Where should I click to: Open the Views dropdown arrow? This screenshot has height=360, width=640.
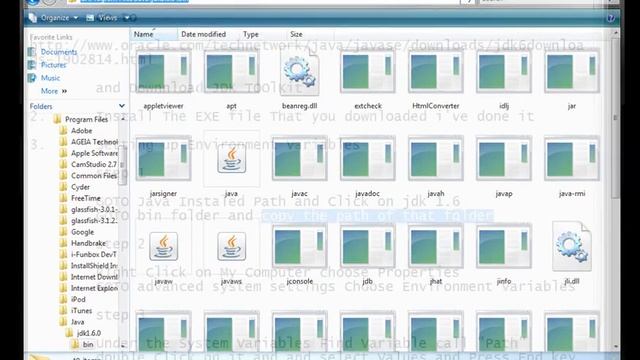click(127, 18)
